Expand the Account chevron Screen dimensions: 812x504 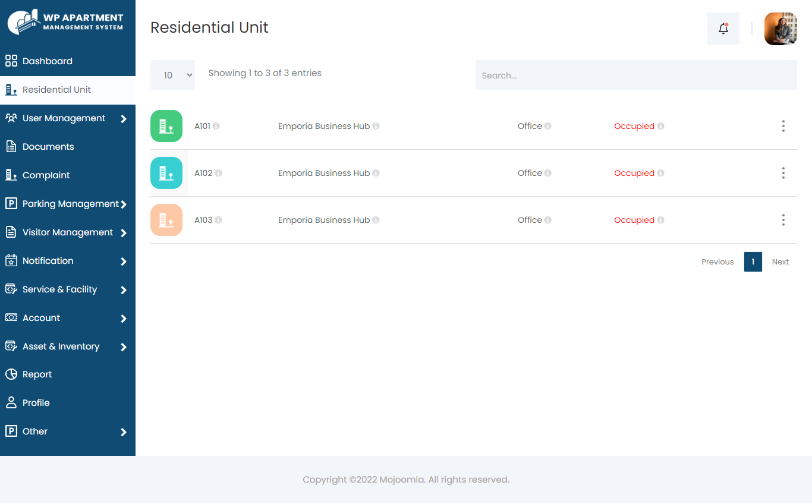pos(124,319)
